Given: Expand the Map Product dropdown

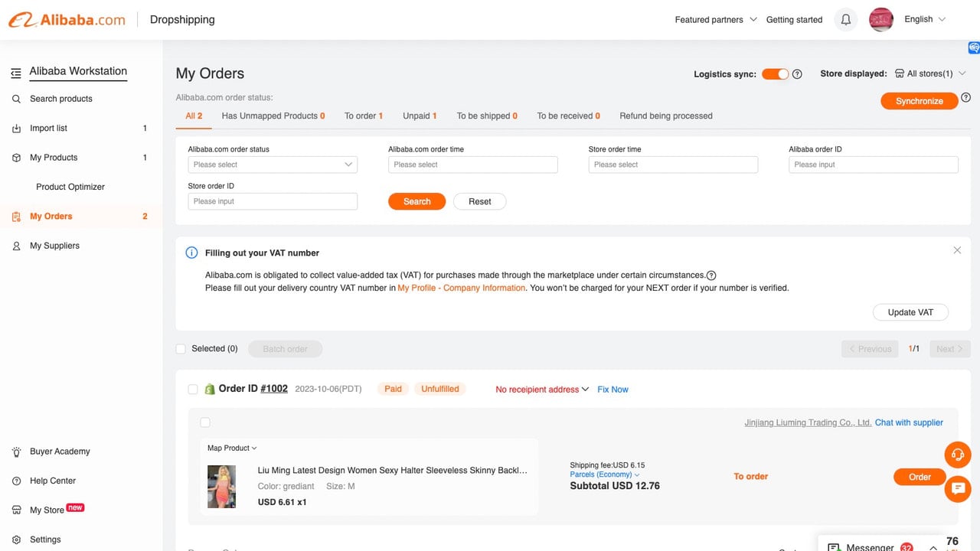Looking at the screenshot, I should coord(232,448).
